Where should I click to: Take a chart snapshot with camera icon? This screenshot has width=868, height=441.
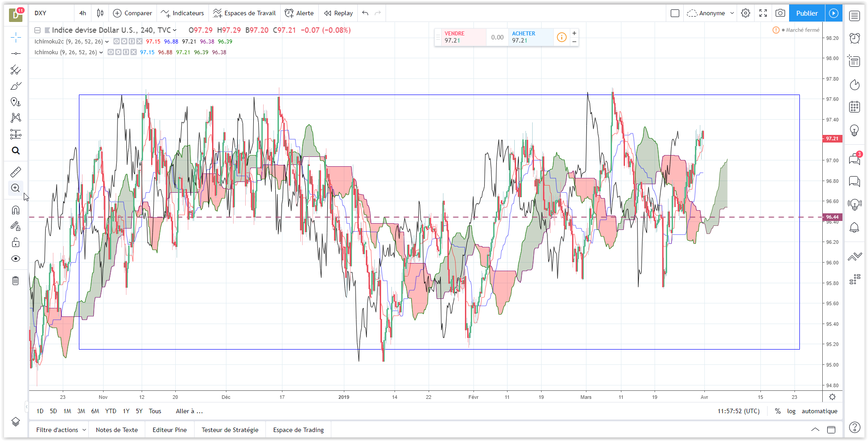point(780,13)
